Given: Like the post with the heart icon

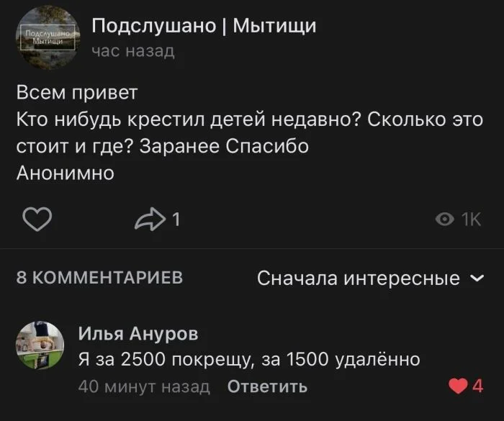Looking at the screenshot, I should pyautogui.click(x=37, y=219).
